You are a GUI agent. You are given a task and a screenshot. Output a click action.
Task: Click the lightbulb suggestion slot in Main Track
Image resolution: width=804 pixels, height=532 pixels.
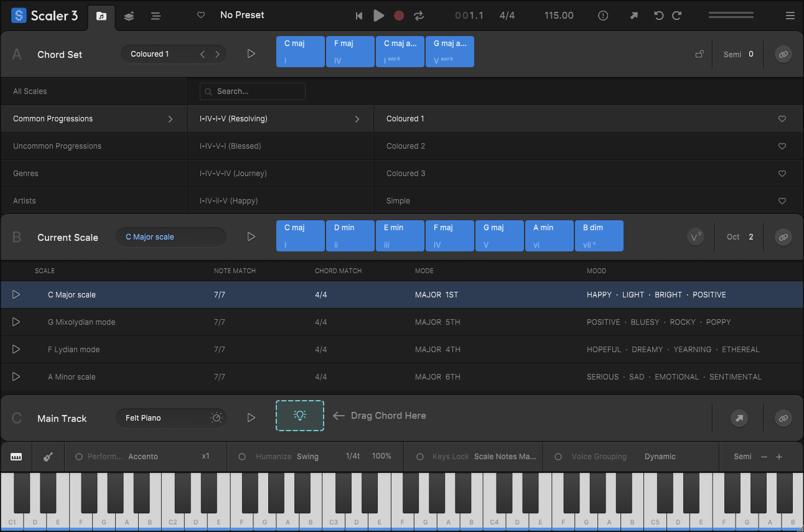[x=300, y=416]
